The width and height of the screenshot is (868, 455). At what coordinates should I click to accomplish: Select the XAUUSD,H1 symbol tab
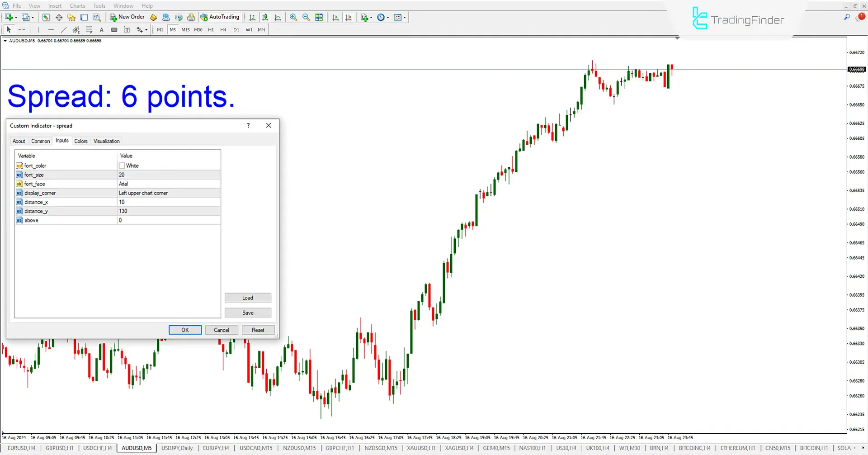[420, 448]
